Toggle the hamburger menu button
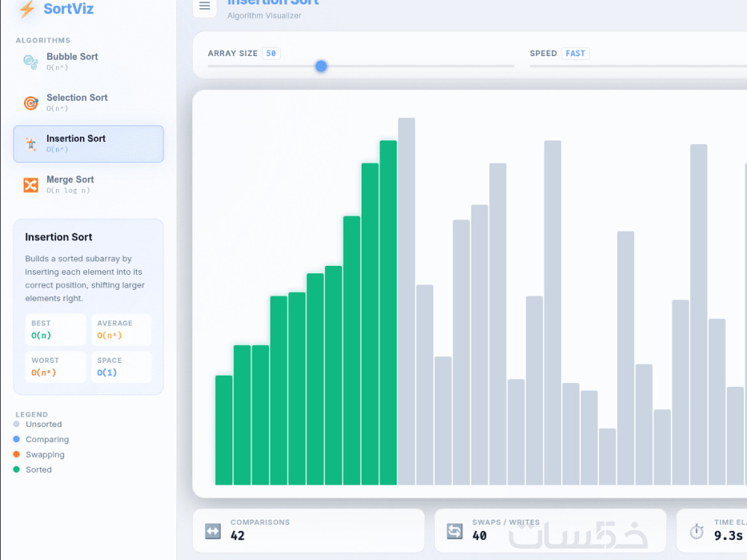 pos(205,6)
